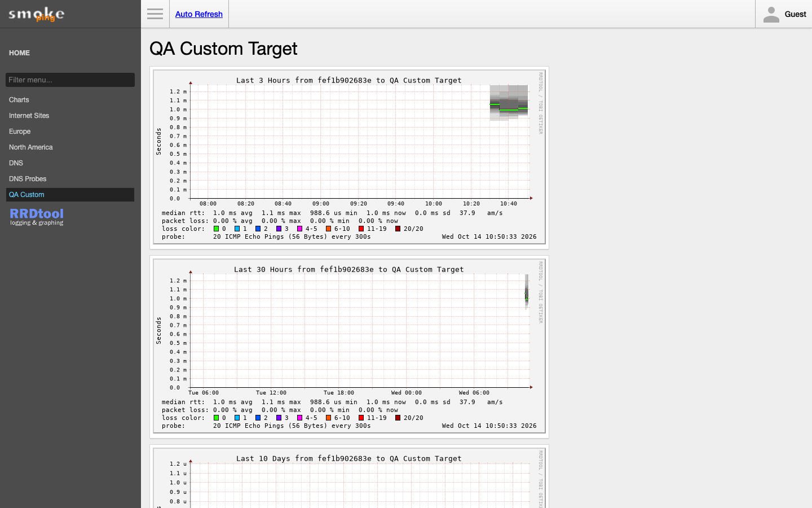Select North America in sidebar menu
812x508 pixels.
tap(70, 147)
